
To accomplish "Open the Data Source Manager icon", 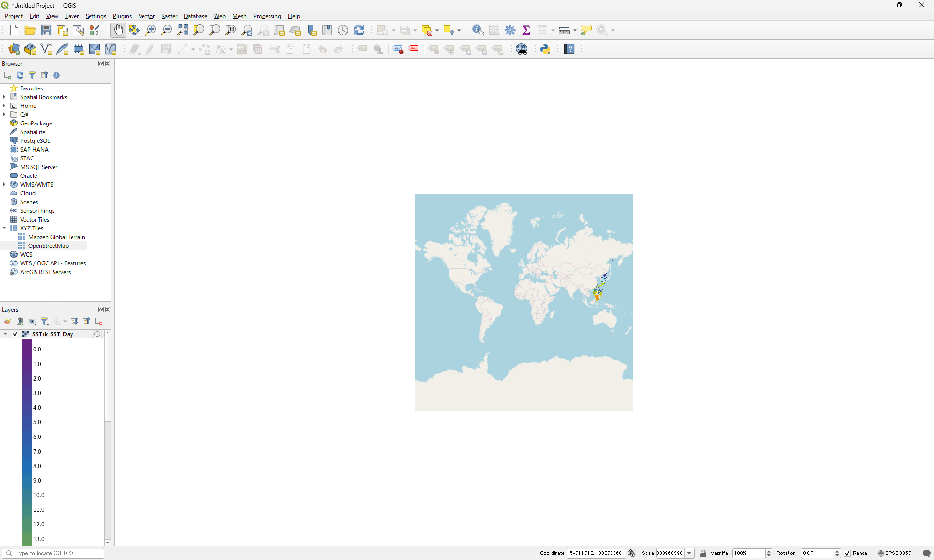I will point(14,49).
